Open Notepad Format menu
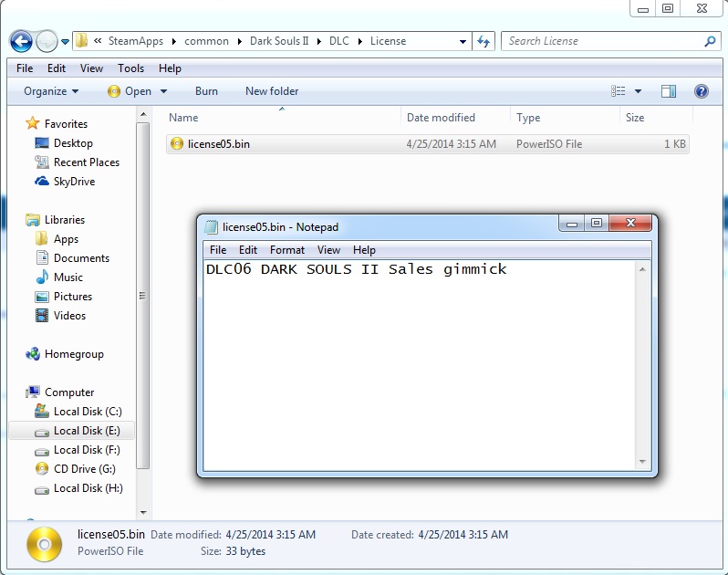 click(x=287, y=250)
